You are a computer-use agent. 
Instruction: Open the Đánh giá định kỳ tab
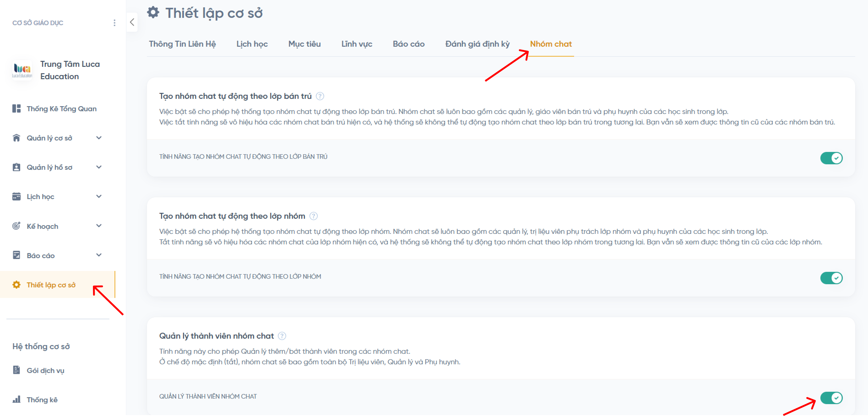[x=477, y=44]
